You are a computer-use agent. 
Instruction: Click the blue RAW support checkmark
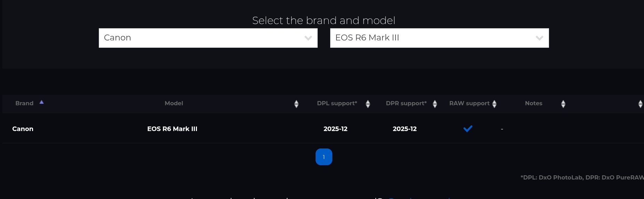pos(468,129)
